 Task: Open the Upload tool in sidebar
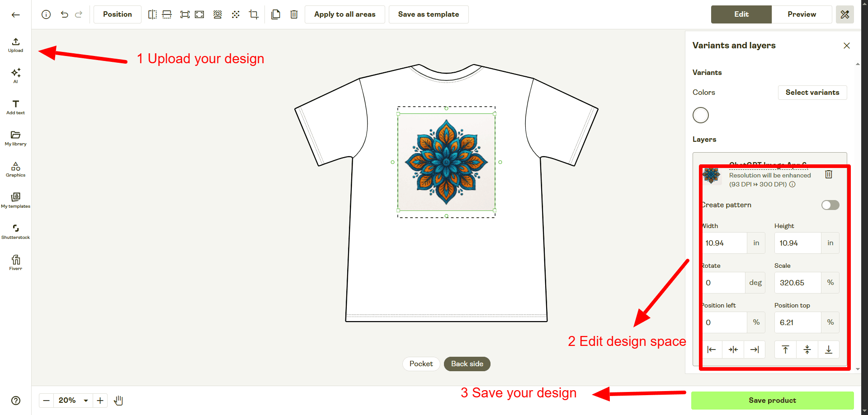(15, 45)
